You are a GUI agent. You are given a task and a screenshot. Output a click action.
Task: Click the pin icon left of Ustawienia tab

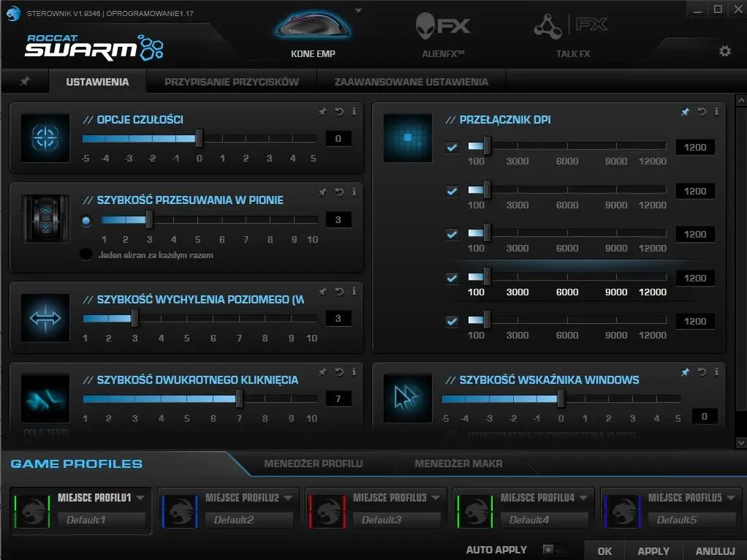pyautogui.click(x=24, y=82)
